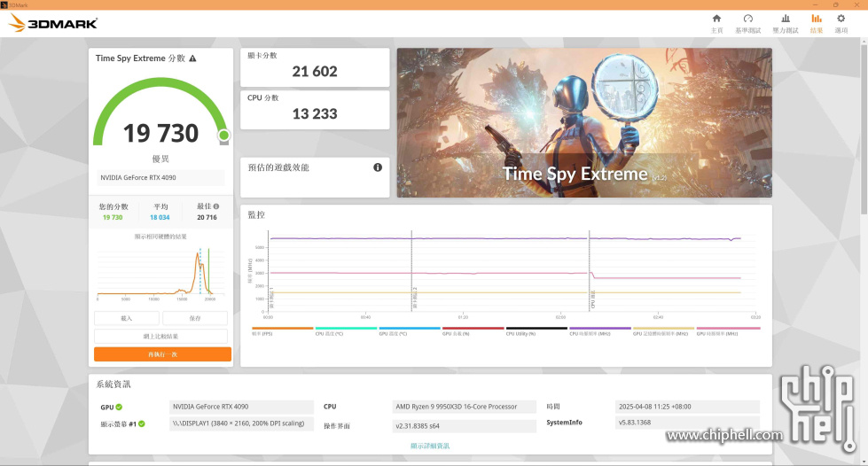
Task: Click the CPU score 13 233
Action: pyautogui.click(x=315, y=114)
